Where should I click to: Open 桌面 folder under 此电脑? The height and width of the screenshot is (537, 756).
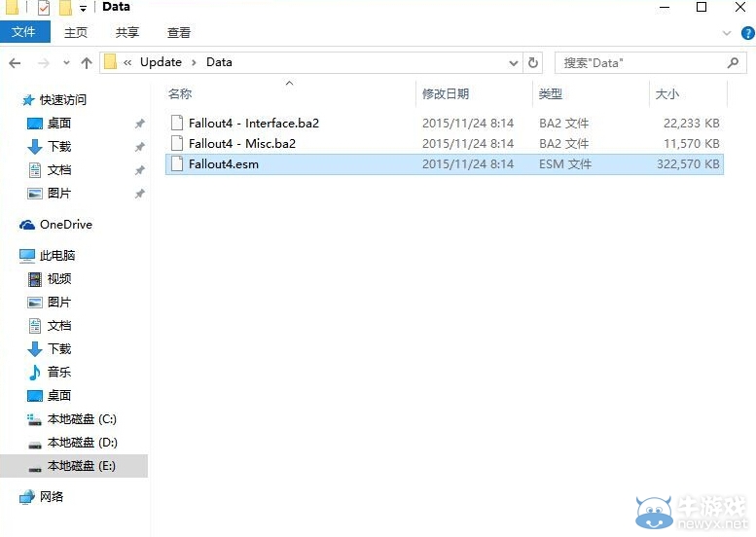click(x=58, y=395)
